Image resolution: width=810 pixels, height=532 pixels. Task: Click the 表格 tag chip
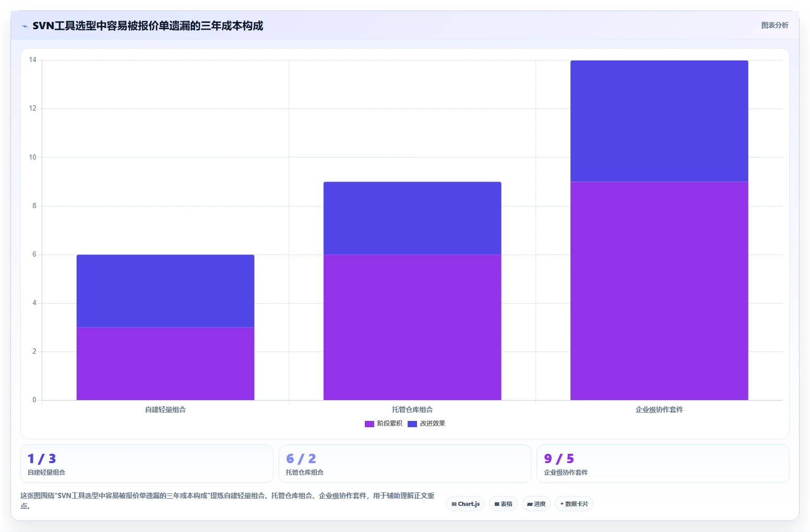[503, 504]
